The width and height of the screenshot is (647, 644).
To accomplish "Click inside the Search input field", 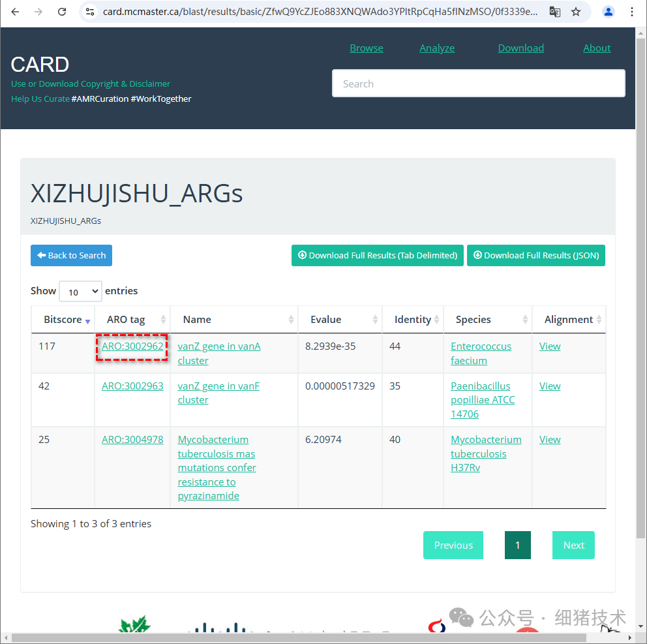I will point(479,83).
